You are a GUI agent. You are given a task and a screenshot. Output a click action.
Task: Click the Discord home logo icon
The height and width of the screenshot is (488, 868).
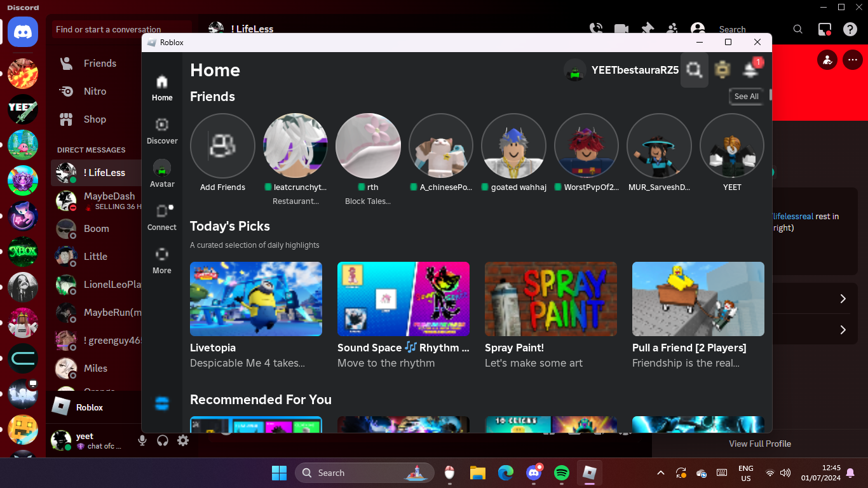click(23, 32)
